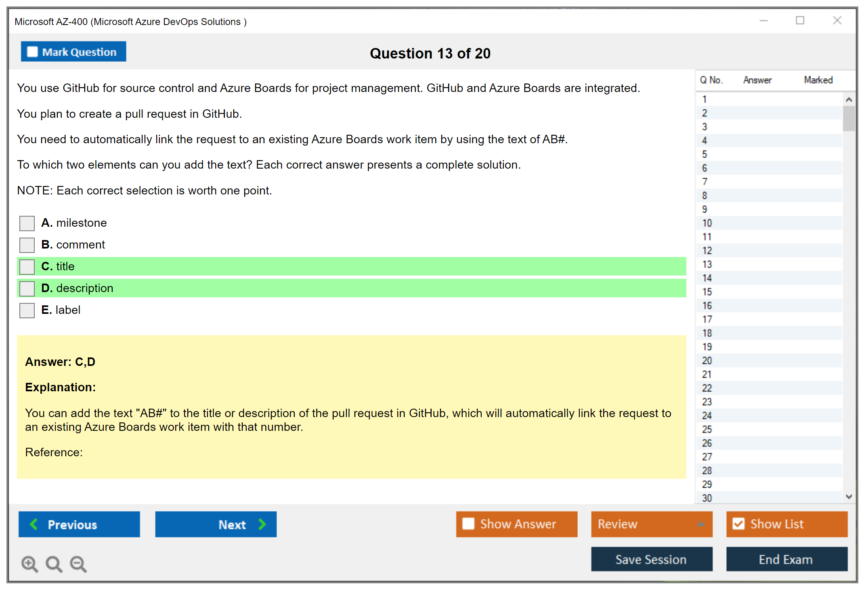Select question 20 in the list

pyautogui.click(x=707, y=361)
